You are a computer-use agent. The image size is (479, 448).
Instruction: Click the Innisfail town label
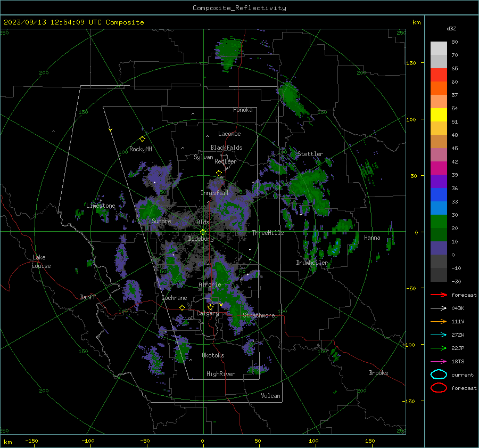[214, 193]
